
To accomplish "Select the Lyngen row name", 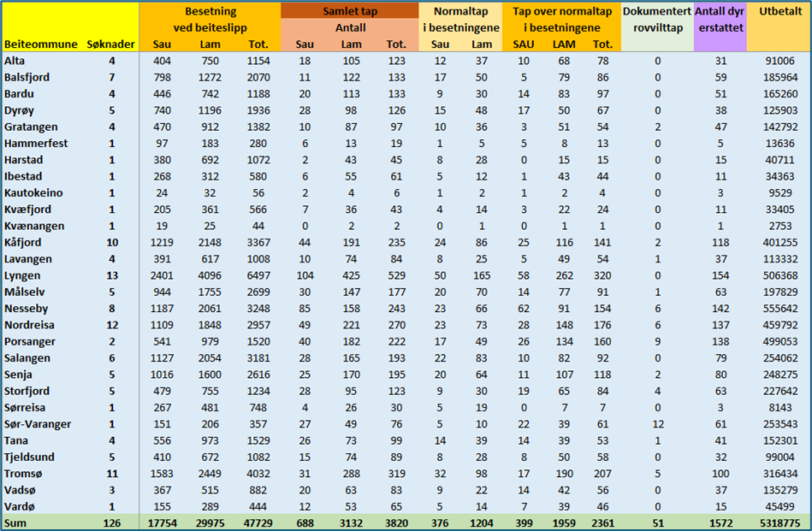I will (x=22, y=275).
